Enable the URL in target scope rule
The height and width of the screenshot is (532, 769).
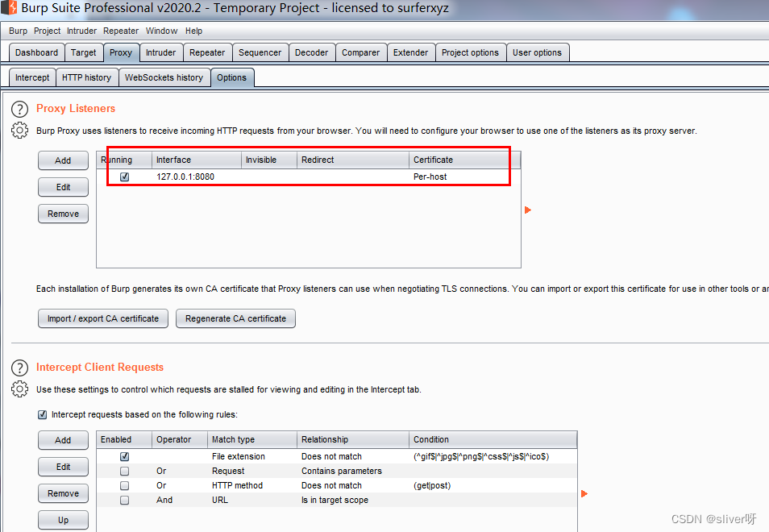(x=125, y=500)
